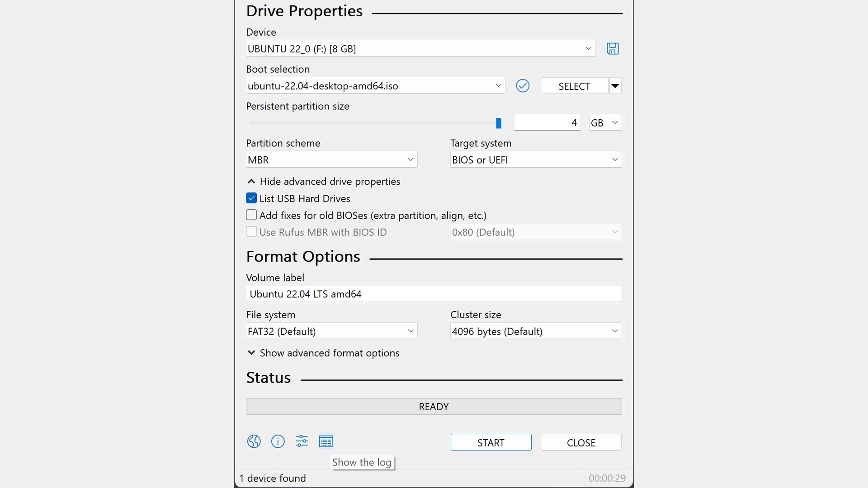Screen dimensions: 868x488
Task: Click the READY status progress bar
Action: [x=434, y=407]
